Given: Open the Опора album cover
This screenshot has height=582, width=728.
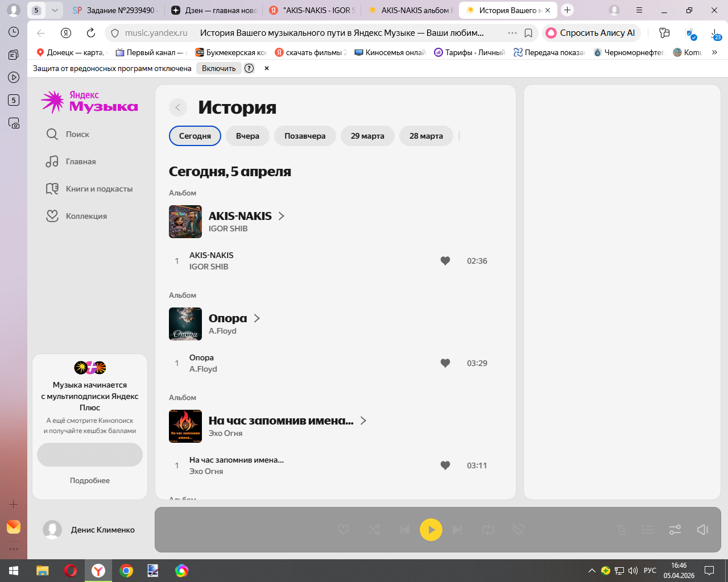Looking at the screenshot, I should pos(185,324).
